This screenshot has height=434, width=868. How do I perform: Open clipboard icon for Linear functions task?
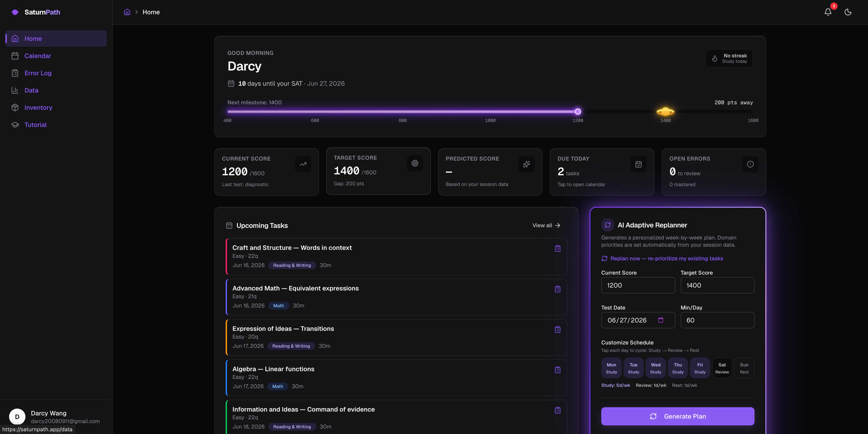click(x=558, y=370)
